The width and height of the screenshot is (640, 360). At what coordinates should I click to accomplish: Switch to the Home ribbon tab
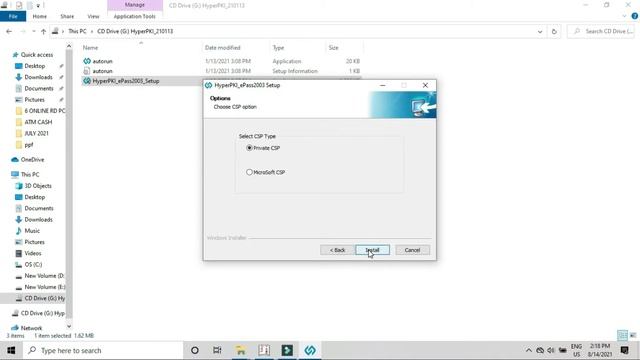pos(40,16)
